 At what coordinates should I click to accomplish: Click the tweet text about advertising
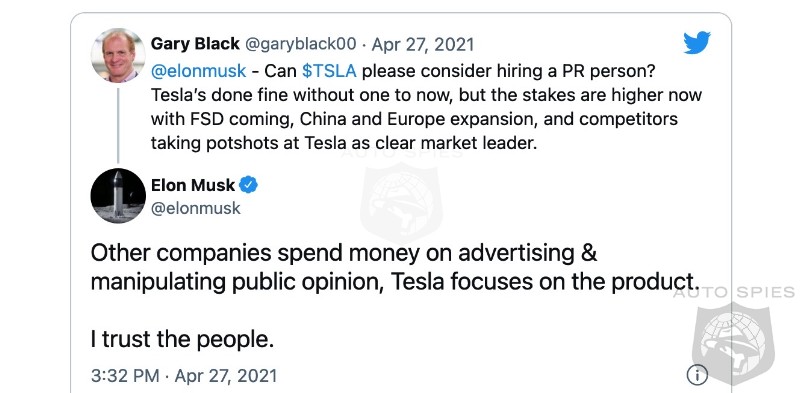tap(395, 267)
